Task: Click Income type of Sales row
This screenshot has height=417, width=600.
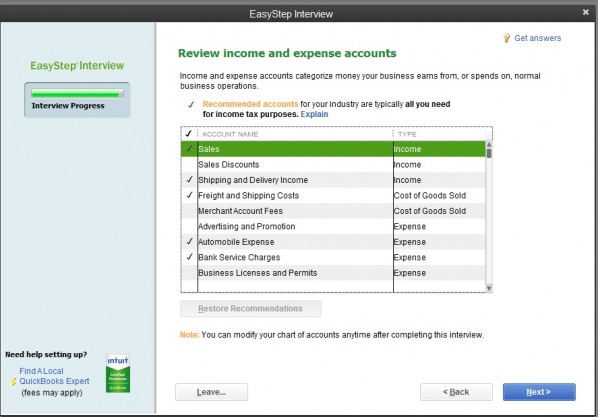Action: click(408, 149)
